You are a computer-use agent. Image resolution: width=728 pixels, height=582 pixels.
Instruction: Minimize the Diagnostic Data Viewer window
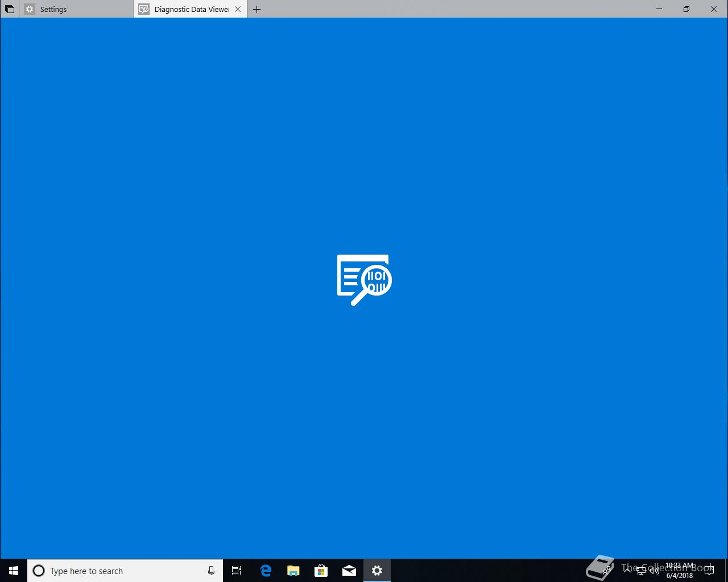click(x=659, y=9)
